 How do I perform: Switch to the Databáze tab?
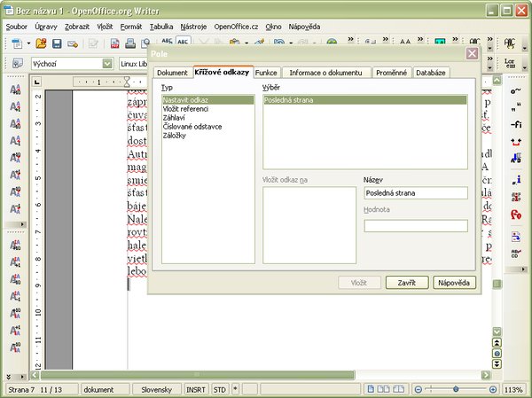(431, 73)
